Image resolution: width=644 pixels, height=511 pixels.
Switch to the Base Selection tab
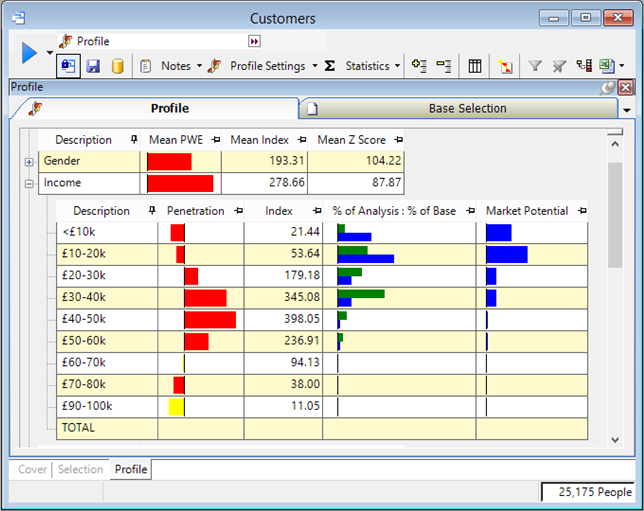point(467,108)
